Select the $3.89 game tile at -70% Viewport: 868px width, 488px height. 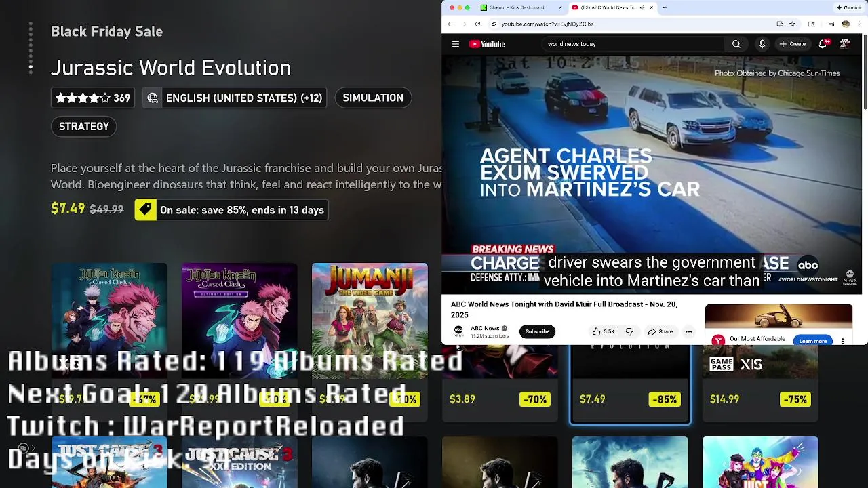pos(500,384)
